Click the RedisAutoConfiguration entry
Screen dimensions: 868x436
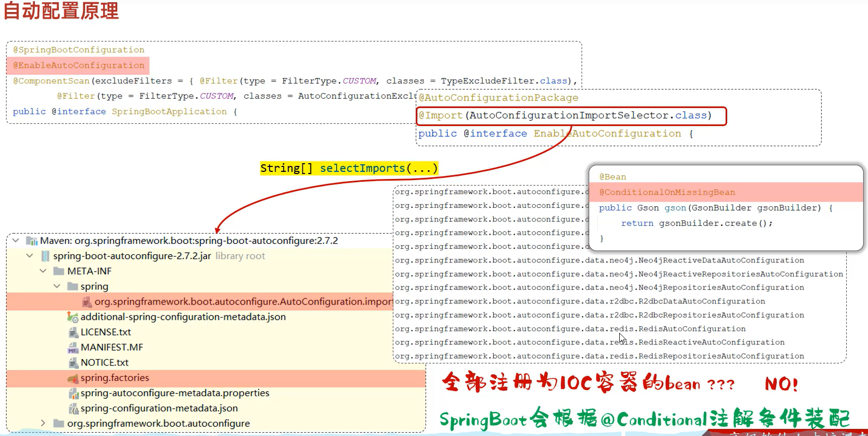(570, 329)
